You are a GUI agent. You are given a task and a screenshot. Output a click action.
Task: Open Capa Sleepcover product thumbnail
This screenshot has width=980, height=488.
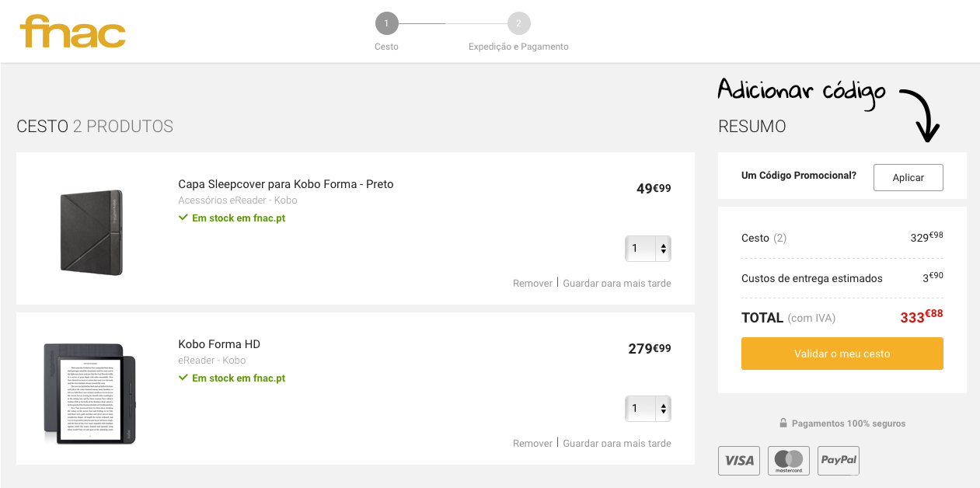pyautogui.click(x=91, y=232)
